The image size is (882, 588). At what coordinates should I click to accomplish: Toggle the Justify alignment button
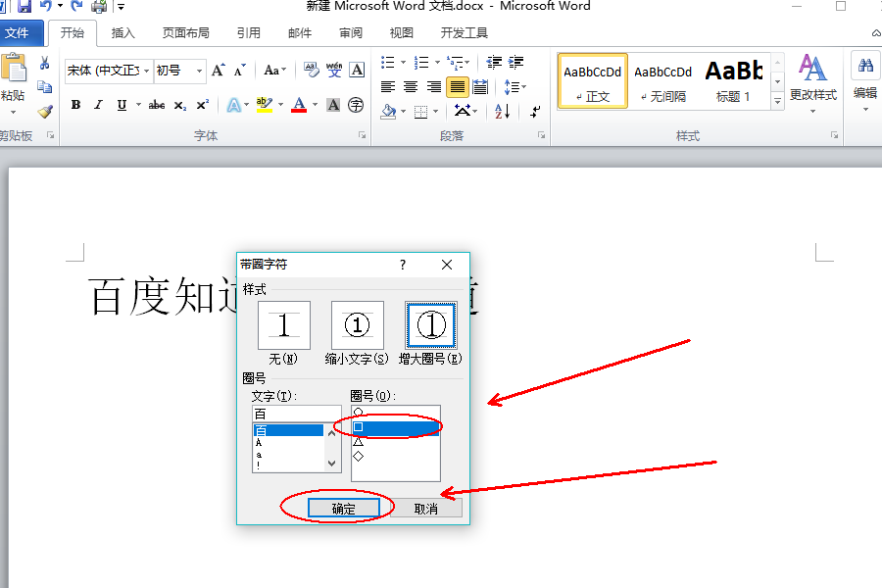point(458,87)
